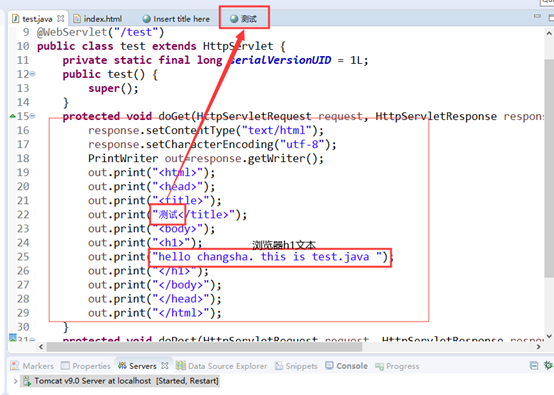Click the 'public test()' constructor line
554x395 pixels.
pos(110,74)
